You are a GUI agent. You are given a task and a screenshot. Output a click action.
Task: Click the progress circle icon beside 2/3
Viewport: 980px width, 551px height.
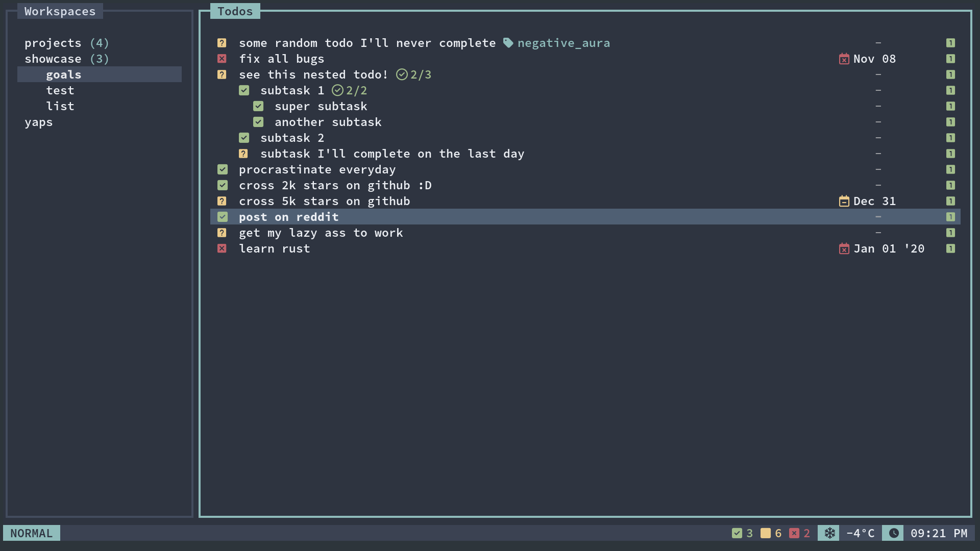[x=402, y=74]
